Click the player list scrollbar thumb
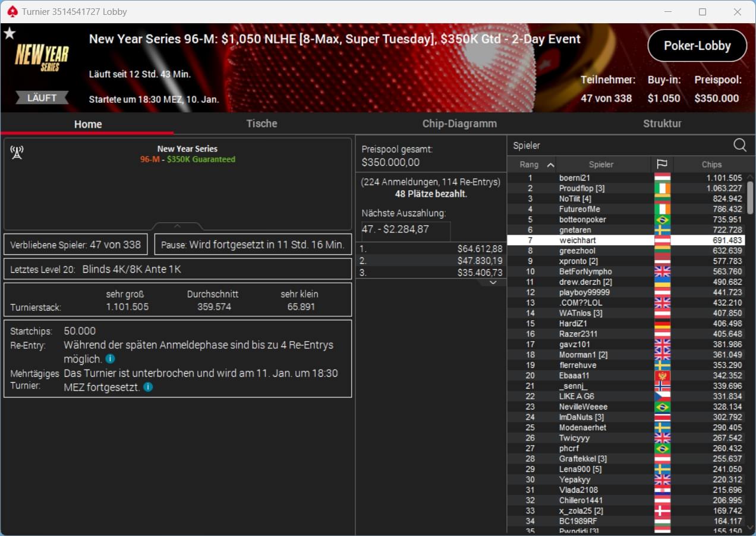This screenshot has height=536, width=756. pos(751,197)
